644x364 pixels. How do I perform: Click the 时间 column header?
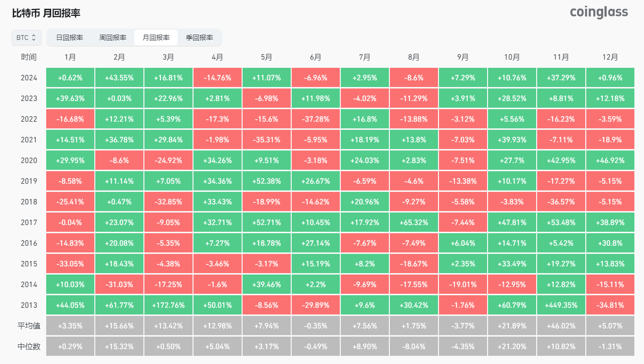tap(29, 57)
